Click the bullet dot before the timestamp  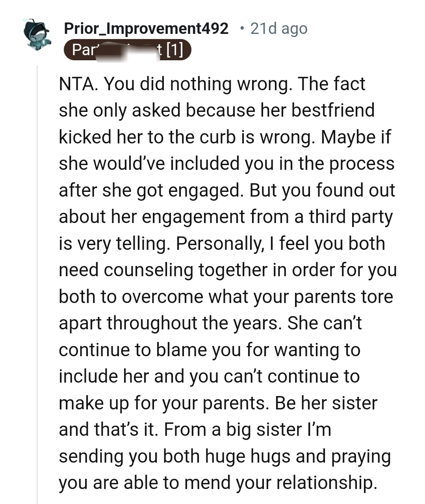coord(243,28)
